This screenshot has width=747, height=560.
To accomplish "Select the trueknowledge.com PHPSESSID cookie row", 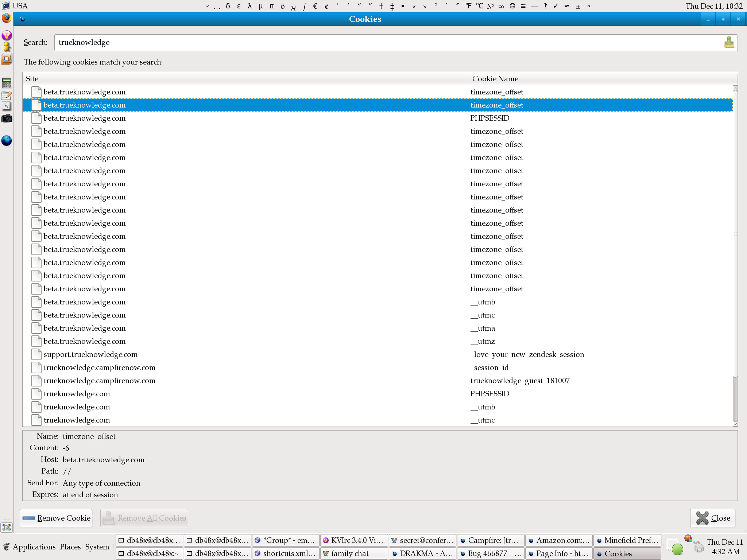I will coord(378,394).
